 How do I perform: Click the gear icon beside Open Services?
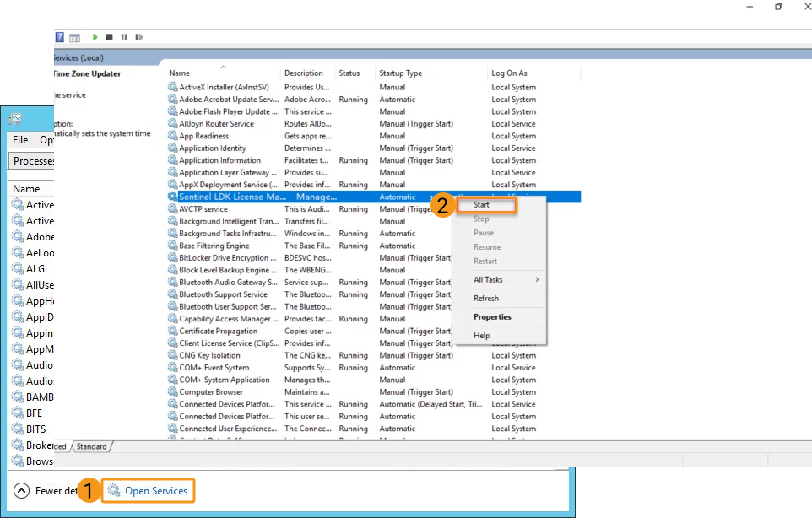click(x=114, y=491)
